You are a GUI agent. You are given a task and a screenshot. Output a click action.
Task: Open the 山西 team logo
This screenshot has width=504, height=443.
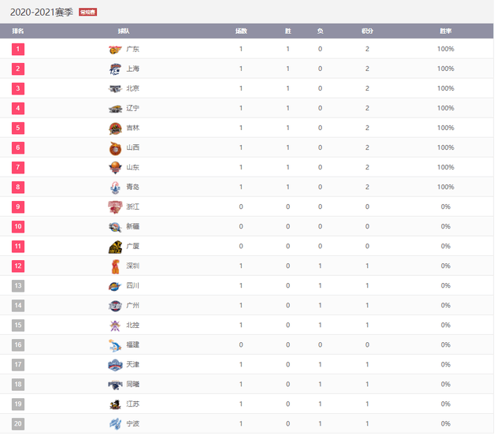tap(115, 148)
